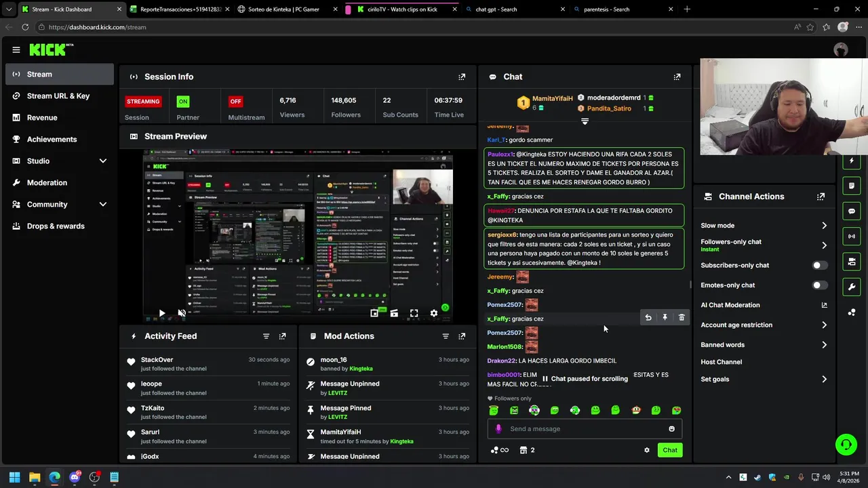Click the broadcast signal side icon
This screenshot has width=868, height=488.
click(852, 236)
